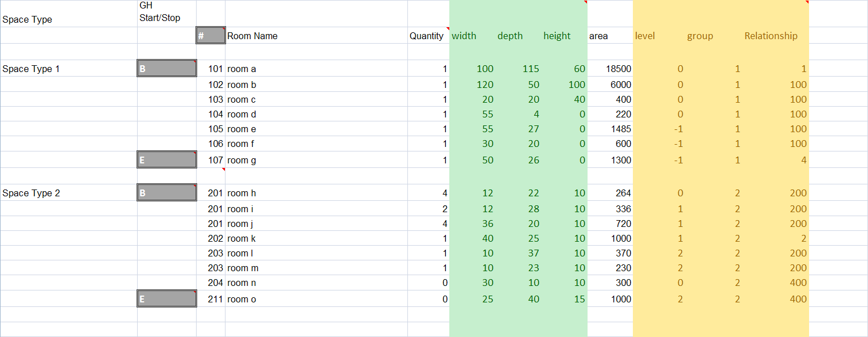Click the group column header
Screen dimensions: 868x337
(700, 36)
